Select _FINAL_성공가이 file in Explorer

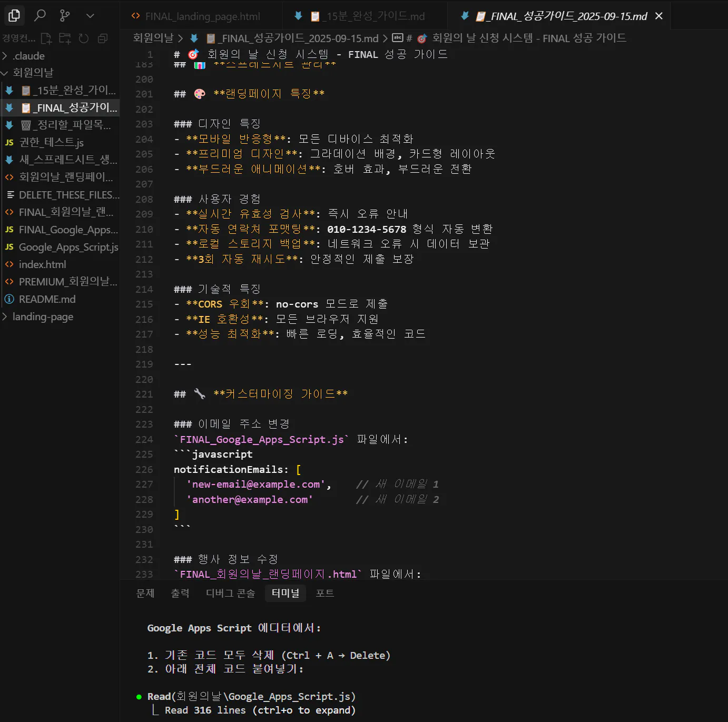point(60,107)
